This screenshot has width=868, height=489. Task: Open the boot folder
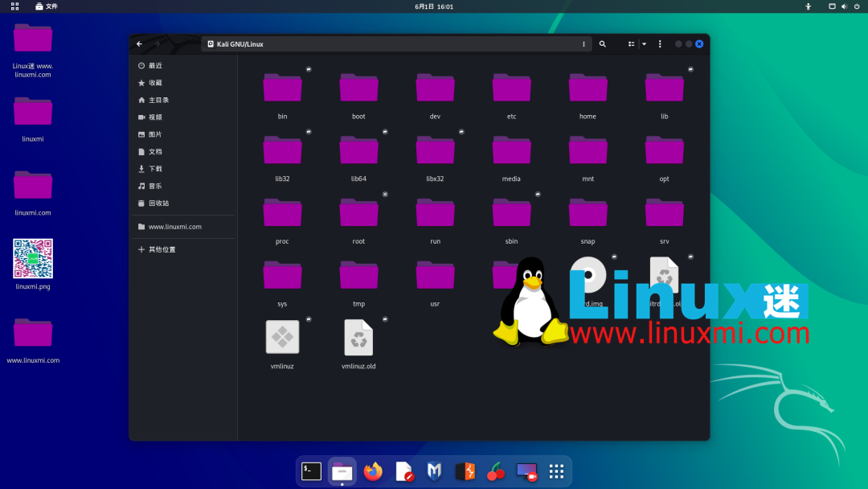[358, 88]
